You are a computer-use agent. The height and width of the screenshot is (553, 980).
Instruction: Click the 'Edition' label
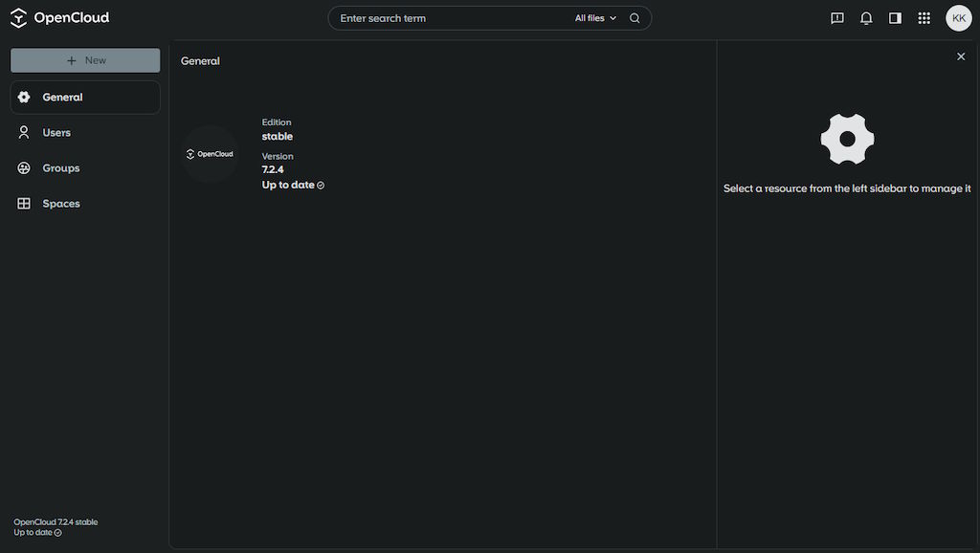coord(277,122)
